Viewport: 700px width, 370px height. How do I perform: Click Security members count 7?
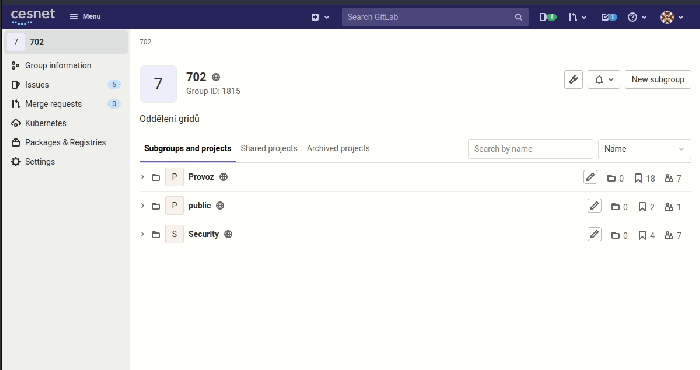pos(673,236)
